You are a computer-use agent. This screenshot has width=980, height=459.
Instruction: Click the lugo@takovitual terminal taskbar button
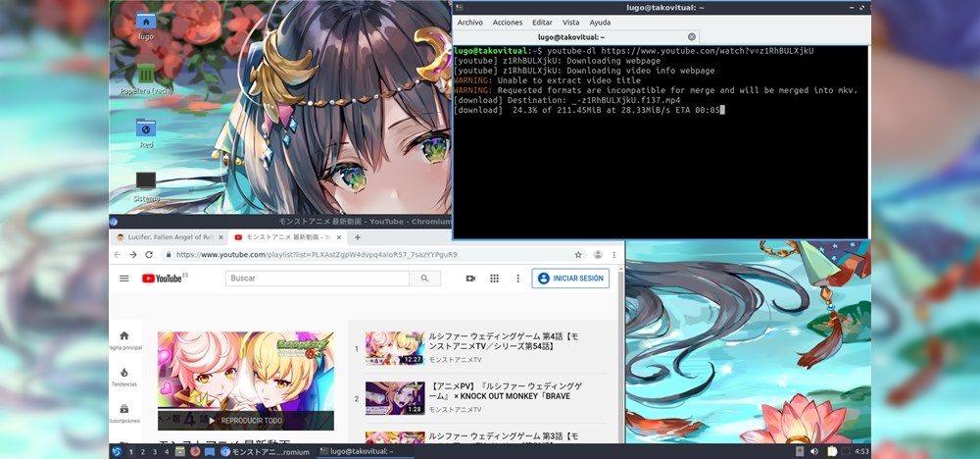(x=365, y=451)
